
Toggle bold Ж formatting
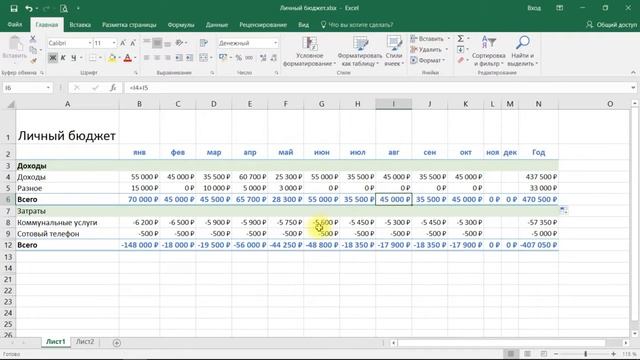tap(52, 58)
